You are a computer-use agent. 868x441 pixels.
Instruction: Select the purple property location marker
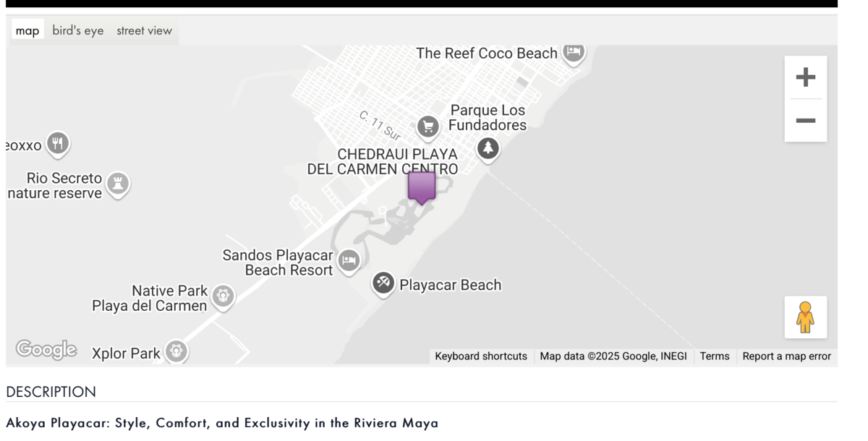coord(421,188)
